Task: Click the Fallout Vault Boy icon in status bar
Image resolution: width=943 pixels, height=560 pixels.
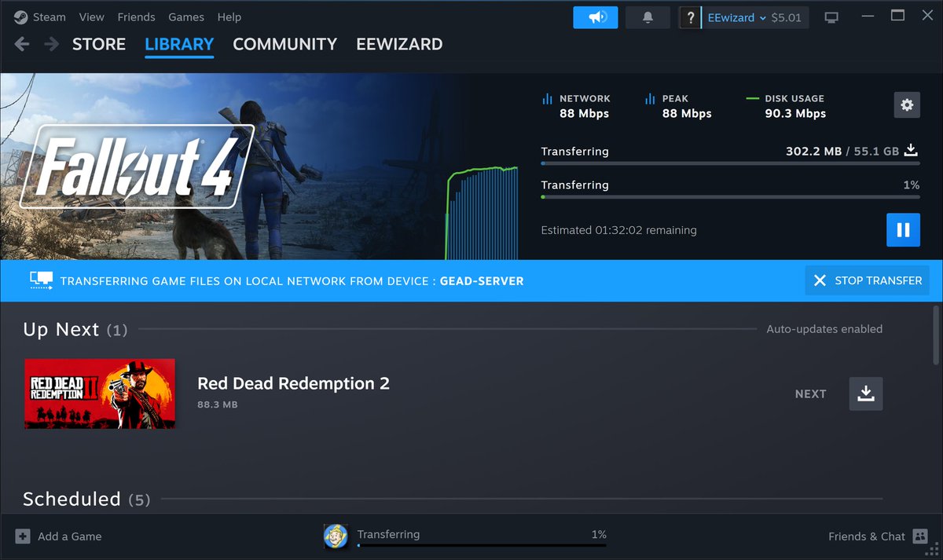Action: [x=336, y=536]
